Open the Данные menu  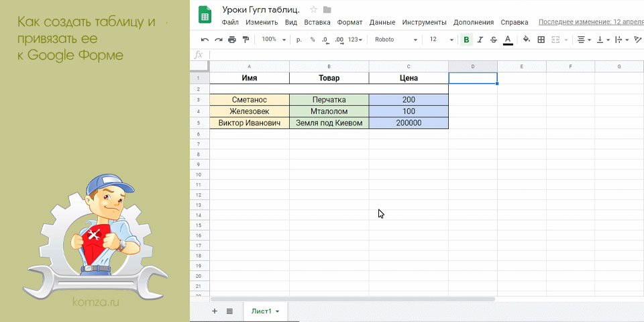coord(382,22)
